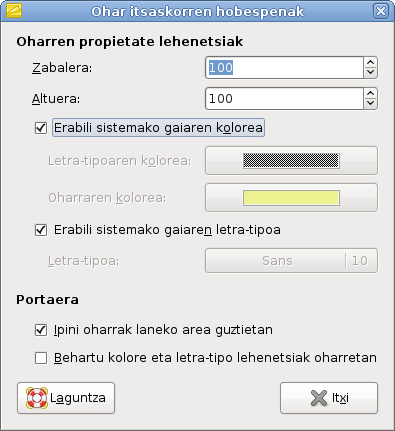The image size is (395, 431).
Task: Increase Altuera value with up arrow
Action: (x=370, y=93)
